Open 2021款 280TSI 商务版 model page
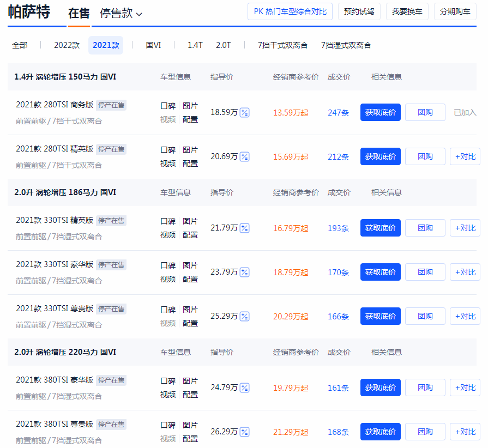 tap(55, 105)
